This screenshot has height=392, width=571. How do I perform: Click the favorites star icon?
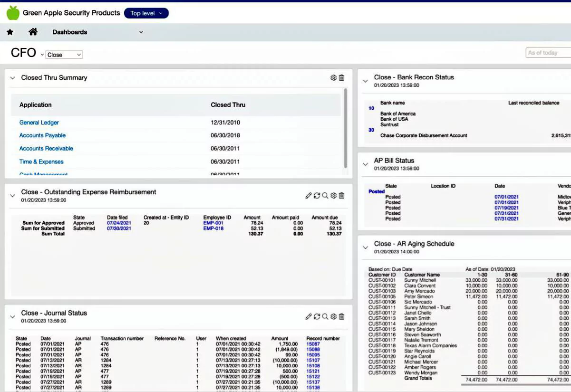[x=10, y=32]
